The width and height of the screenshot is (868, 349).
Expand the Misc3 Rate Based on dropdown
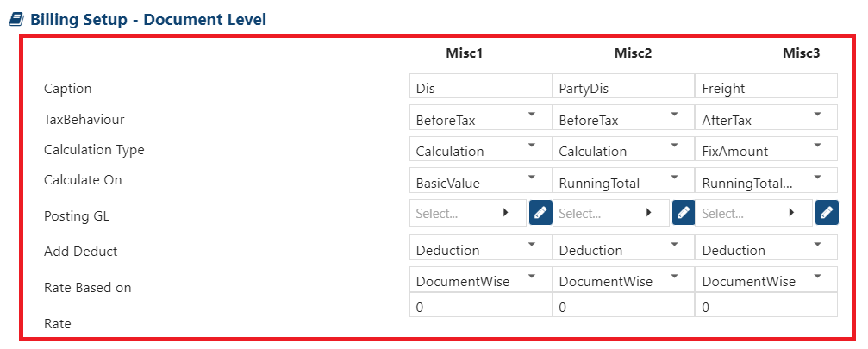(x=766, y=278)
